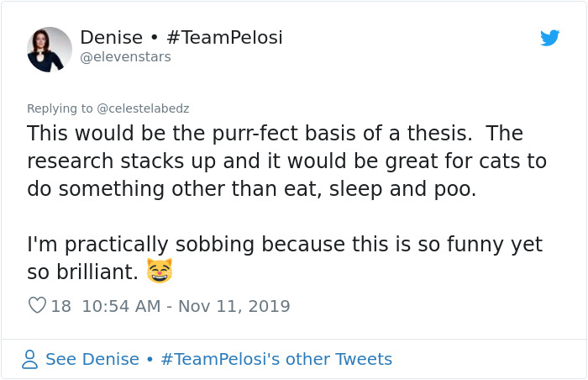Open the 10:54 AM - Nov 11, 2019 timestamp
The height and width of the screenshot is (380, 588).
(x=186, y=306)
